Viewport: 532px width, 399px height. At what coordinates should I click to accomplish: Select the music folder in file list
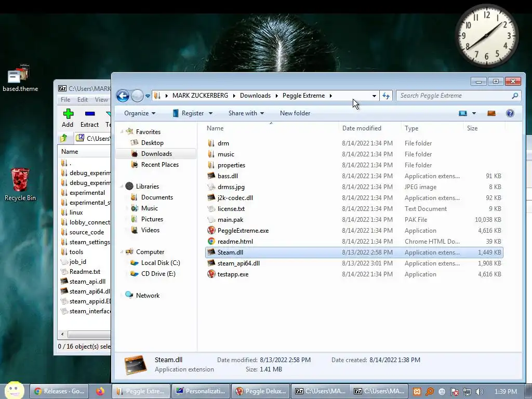pyautogui.click(x=226, y=154)
